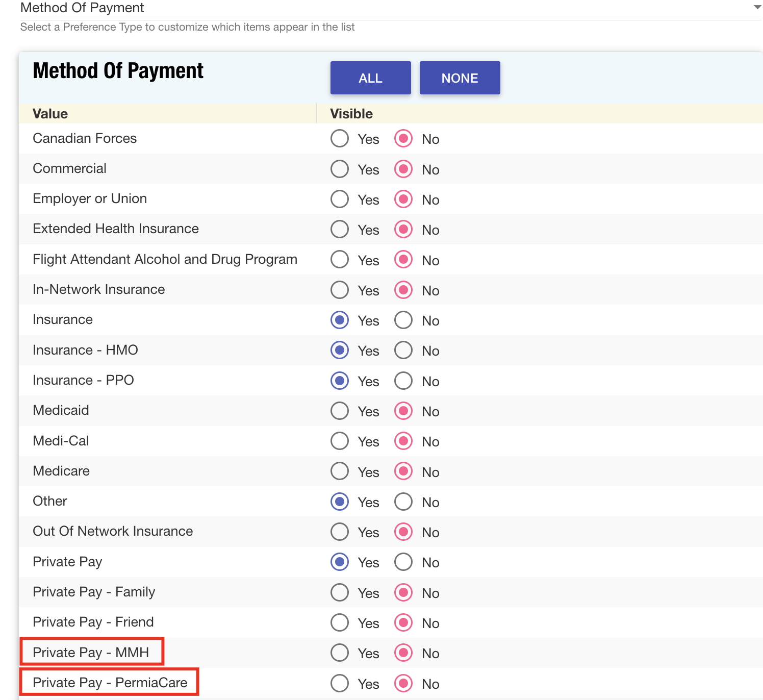
Task: Choose Yes for Medi-Cal
Action: point(340,441)
